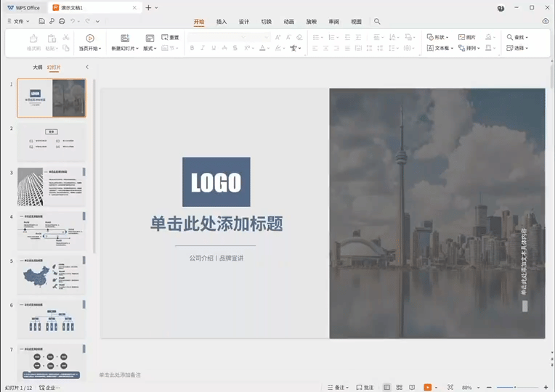Image resolution: width=555 pixels, height=392 pixels.
Task: Click the 重置 reset button
Action: tap(170, 37)
